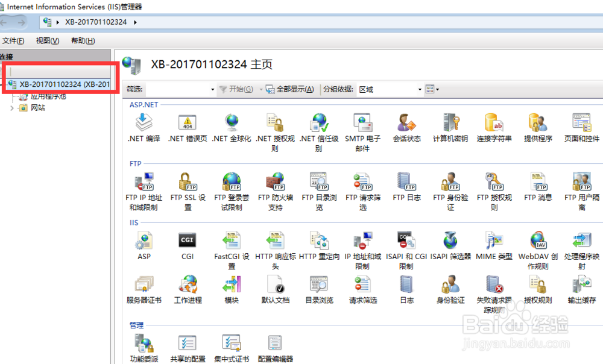
Task: Open the ASP feature icon
Action: point(144,246)
